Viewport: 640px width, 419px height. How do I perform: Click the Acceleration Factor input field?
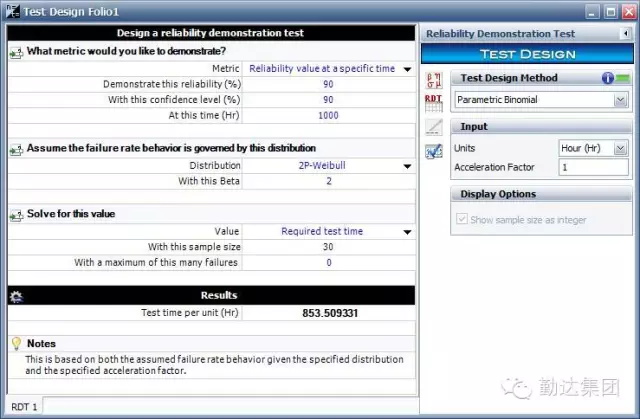(x=592, y=167)
